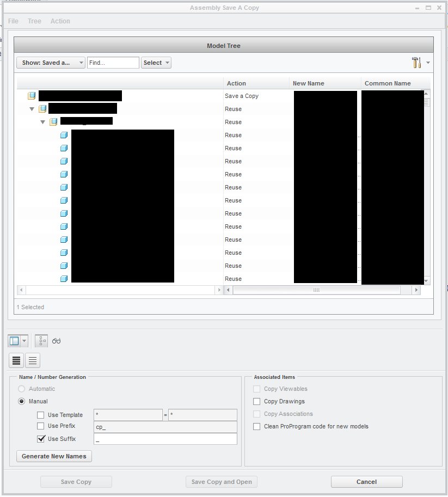Click the Save Copy and Open button
This screenshot has width=448, height=497.
221,481
